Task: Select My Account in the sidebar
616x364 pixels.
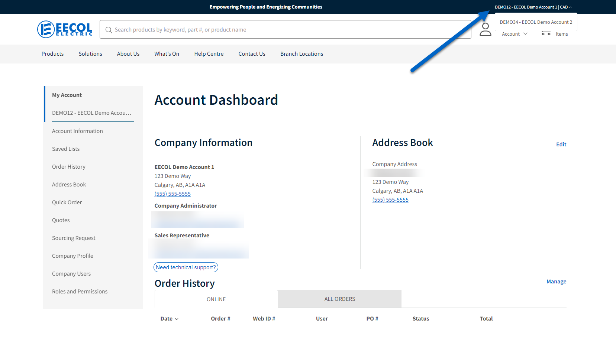Action: 67,95
